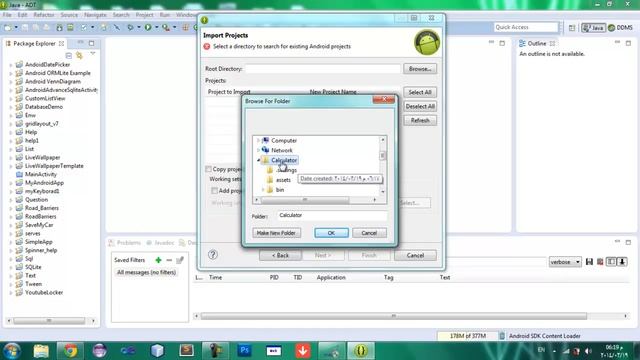Toggle LogCat saved filters view icon
This screenshot has width=640, height=360.
pyautogui.click(x=611, y=262)
